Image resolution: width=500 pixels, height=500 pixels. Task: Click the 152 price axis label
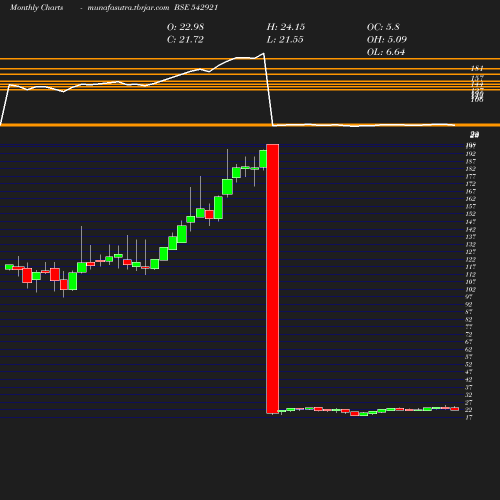471,214
